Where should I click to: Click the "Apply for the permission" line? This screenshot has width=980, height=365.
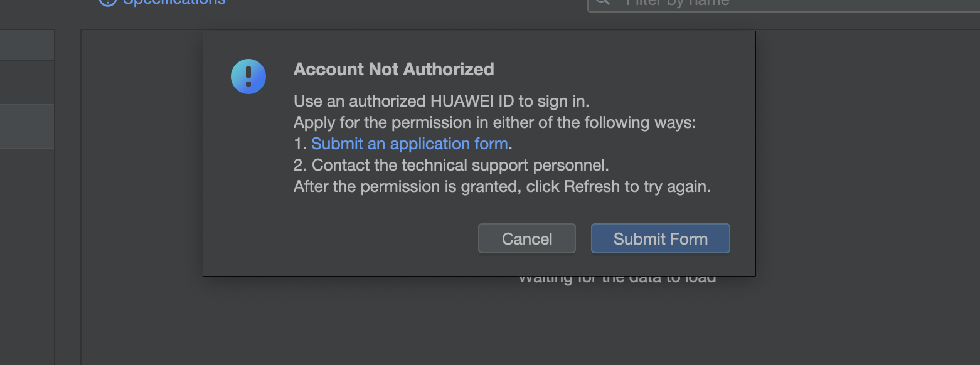pos(494,122)
